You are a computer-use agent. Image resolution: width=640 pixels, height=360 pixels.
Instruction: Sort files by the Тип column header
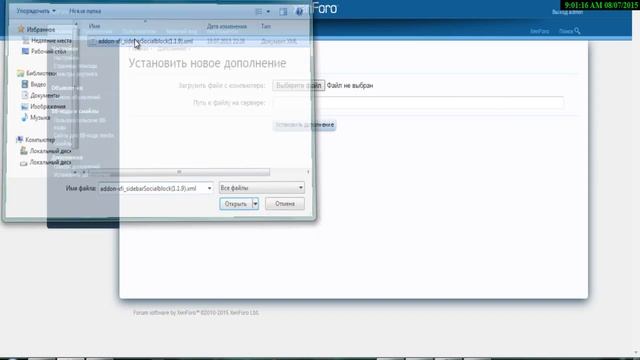click(x=266, y=26)
